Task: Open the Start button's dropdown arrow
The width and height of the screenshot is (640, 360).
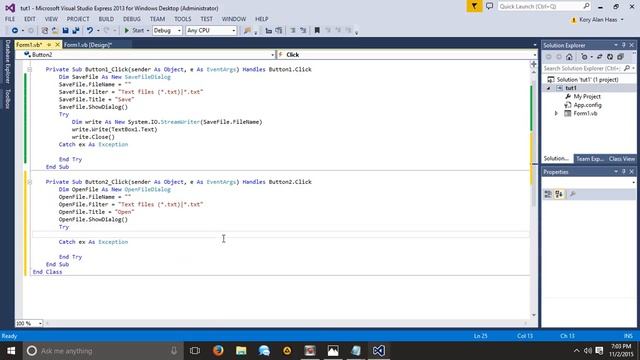Action: pyautogui.click(x=148, y=31)
